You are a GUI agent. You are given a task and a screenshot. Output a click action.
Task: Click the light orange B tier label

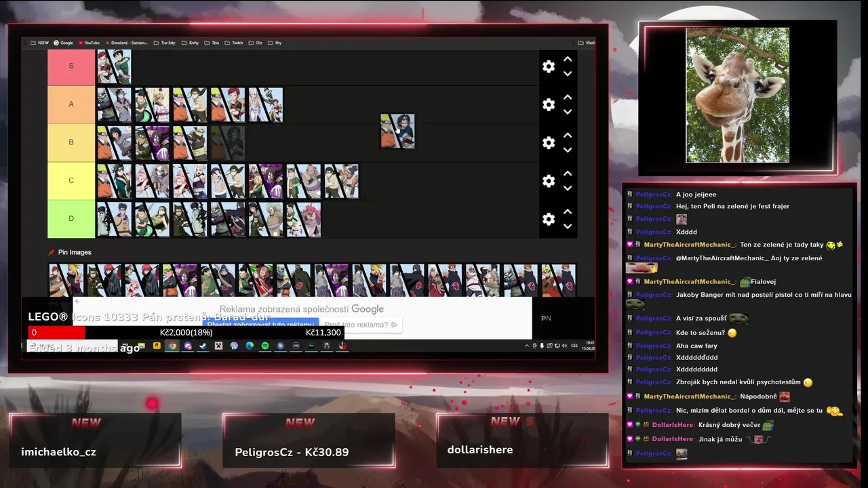[71, 142]
